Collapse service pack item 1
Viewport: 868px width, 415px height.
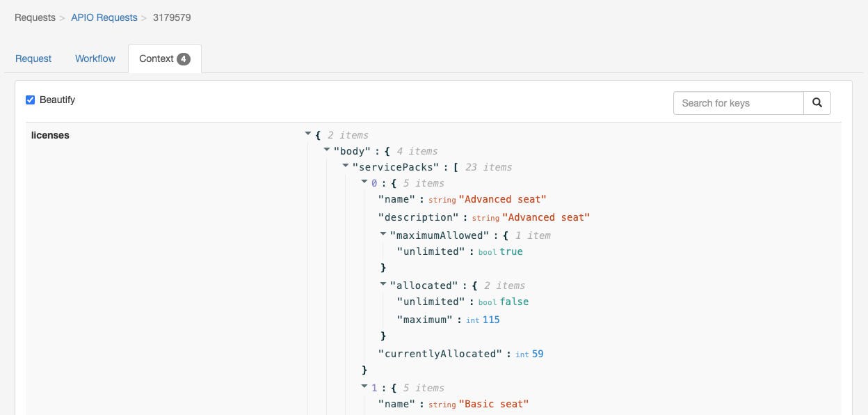point(364,386)
